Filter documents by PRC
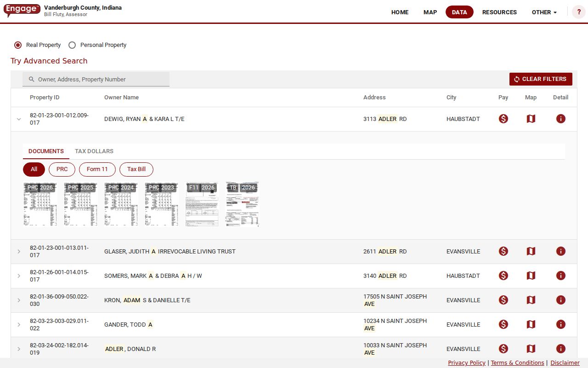The height and width of the screenshot is (368, 588). (62, 169)
